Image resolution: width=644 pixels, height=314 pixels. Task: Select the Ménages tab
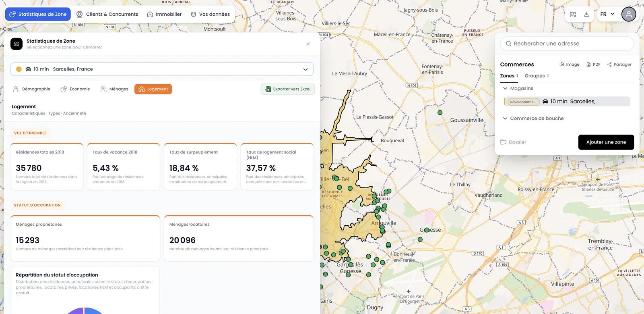(114, 89)
